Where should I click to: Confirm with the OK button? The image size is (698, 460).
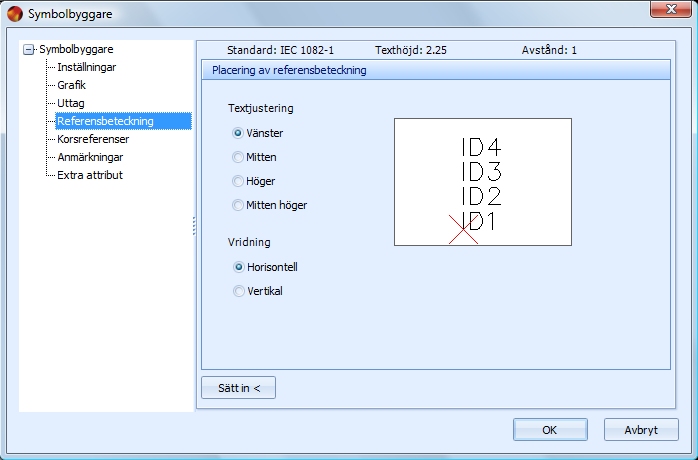tap(550, 430)
